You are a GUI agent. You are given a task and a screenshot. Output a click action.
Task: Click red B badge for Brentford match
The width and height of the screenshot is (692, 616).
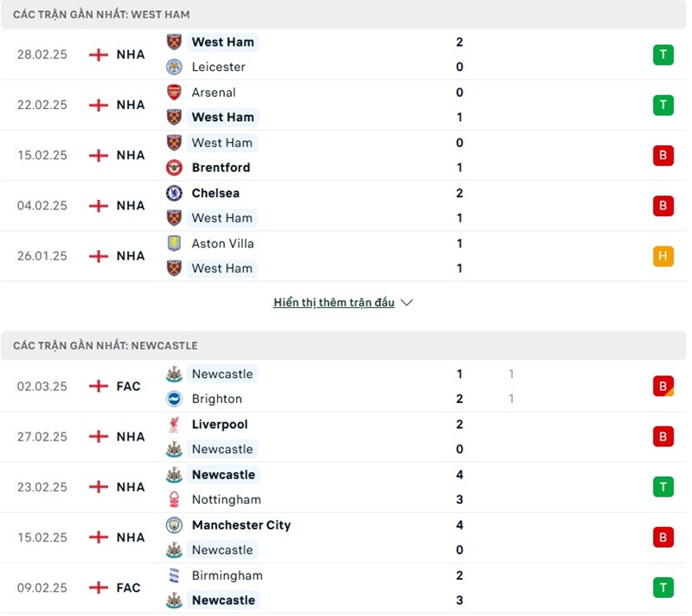(663, 156)
